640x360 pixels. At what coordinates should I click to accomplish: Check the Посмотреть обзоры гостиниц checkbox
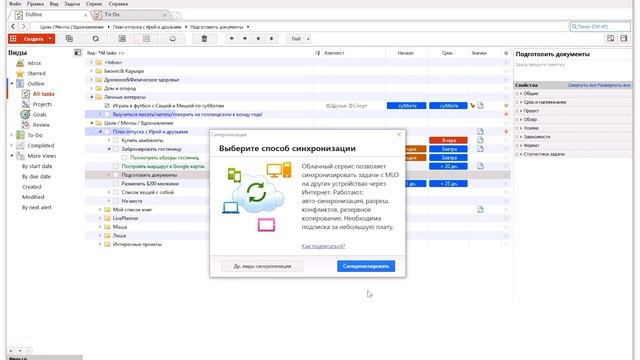pyautogui.click(x=124, y=158)
